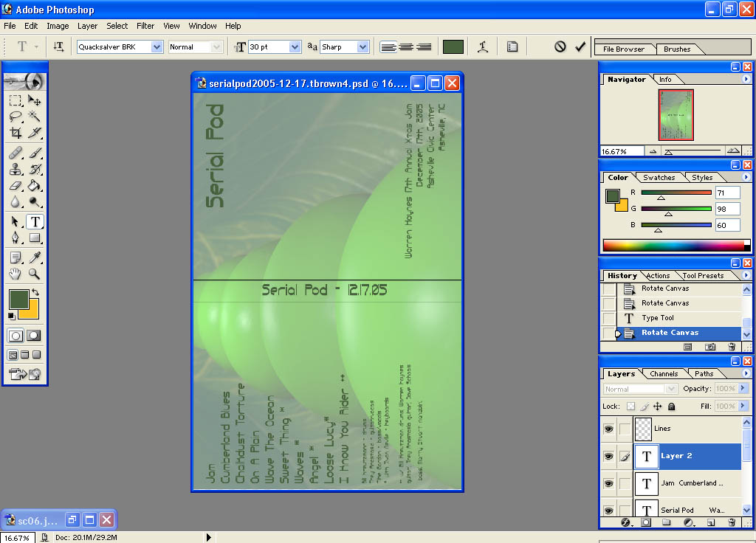Click the text color swatch in options bar
Viewport: 756px width, 543px height.
[x=453, y=46]
